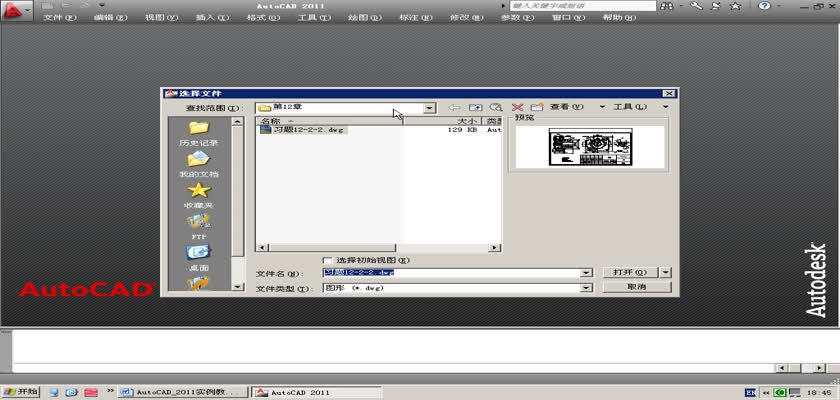The height and width of the screenshot is (400, 840).
Task: Switch to AutoCAD_2011实例教 taskbar window
Action: [x=183, y=393]
